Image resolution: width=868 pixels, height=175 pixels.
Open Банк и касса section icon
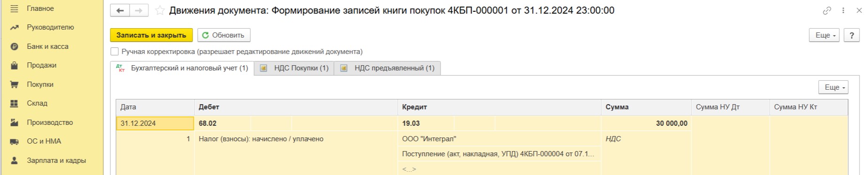click(x=15, y=46)
